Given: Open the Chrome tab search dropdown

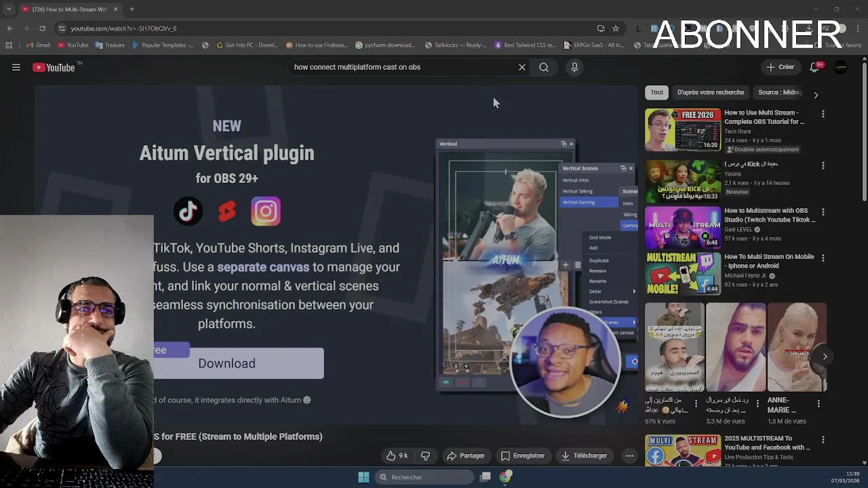Looking at the screenshot, I should [x=8, y=9].
